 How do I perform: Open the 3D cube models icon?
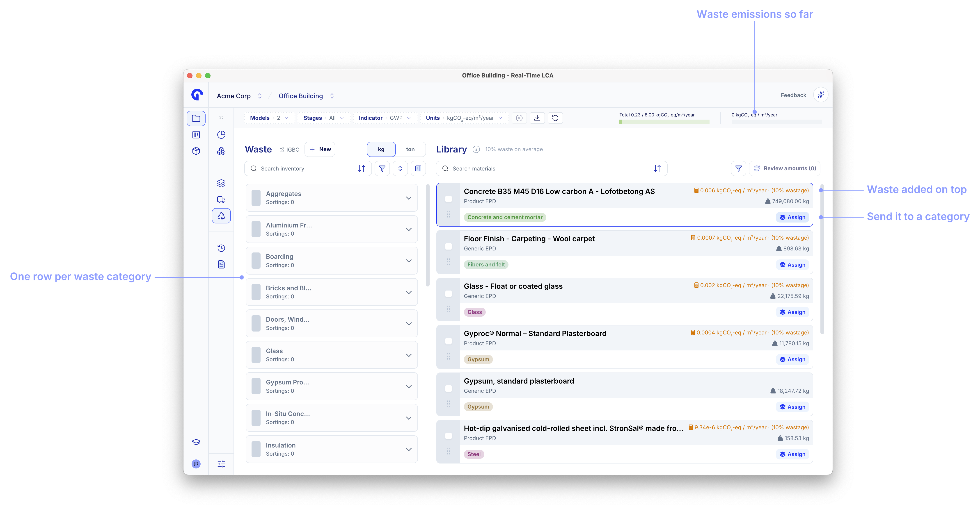(196, 151)
